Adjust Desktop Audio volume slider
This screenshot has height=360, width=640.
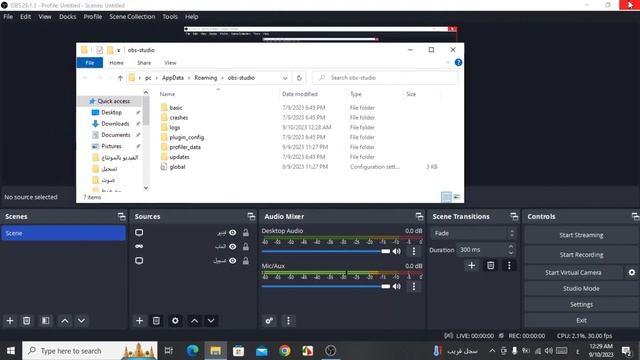326,251
